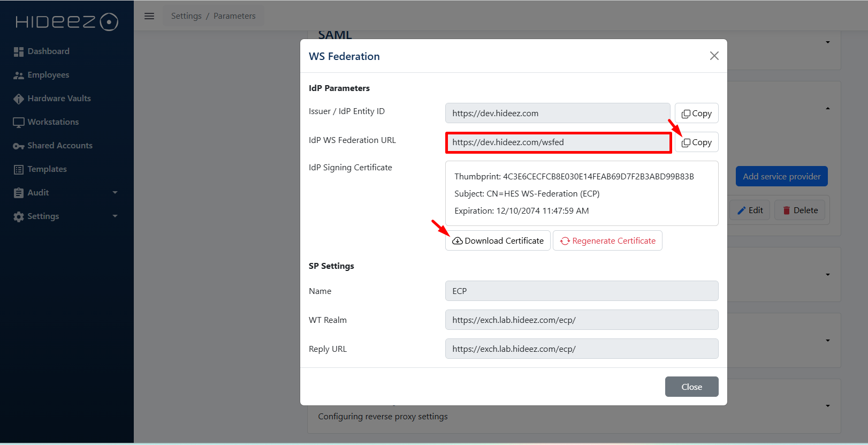Click the Reply URL field
Viewport: 868px width, 445px height.
point(581,349)
